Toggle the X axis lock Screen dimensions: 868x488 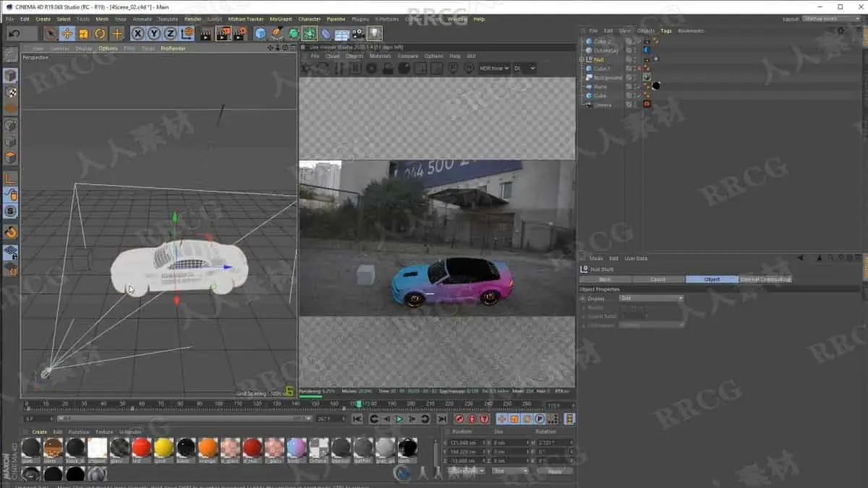137,33
